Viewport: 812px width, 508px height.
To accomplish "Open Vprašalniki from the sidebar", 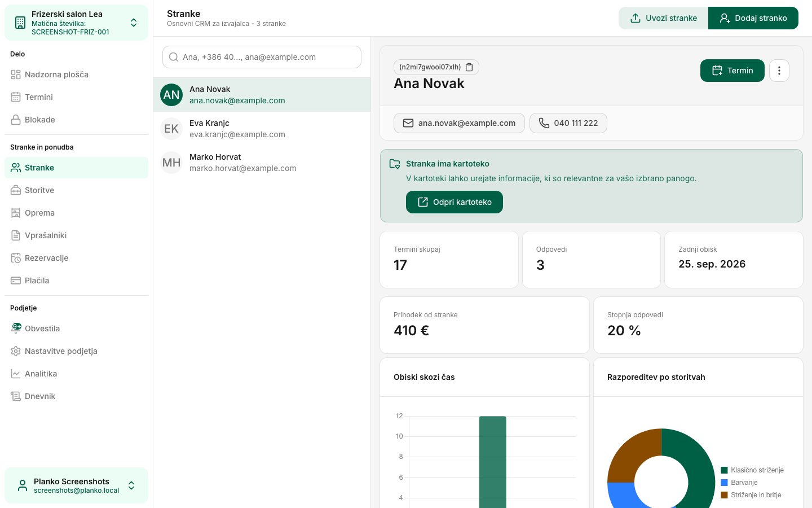I will point(76,235).
